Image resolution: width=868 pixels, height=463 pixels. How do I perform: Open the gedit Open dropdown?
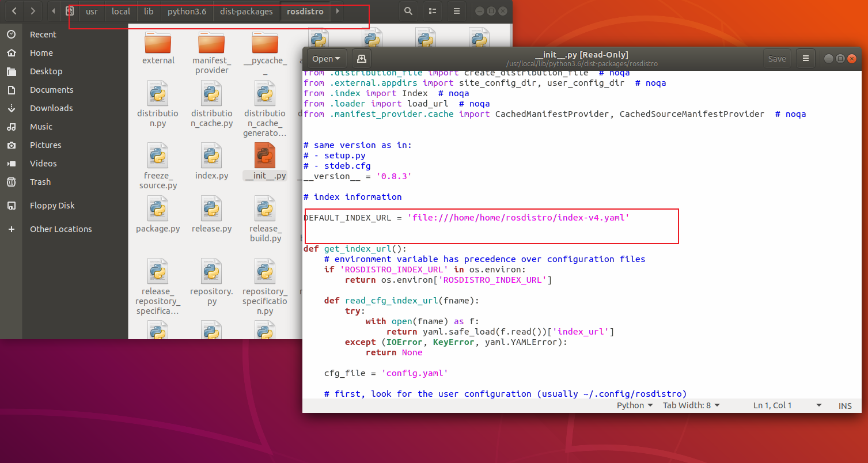point(326,58)
